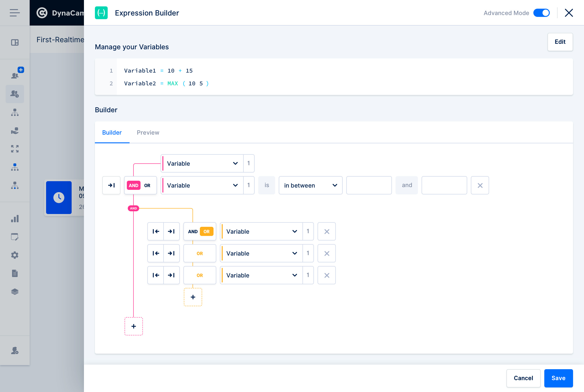
Task: Click the hamburger menu icon
Action: coord(15,13)
